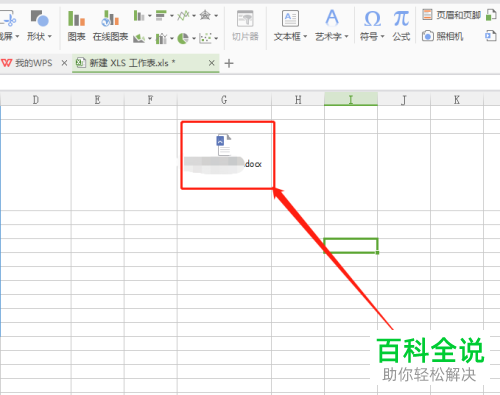Click the 公式 label text
The height and width of the screenshot is (395, 500).
tap(401, 36)
